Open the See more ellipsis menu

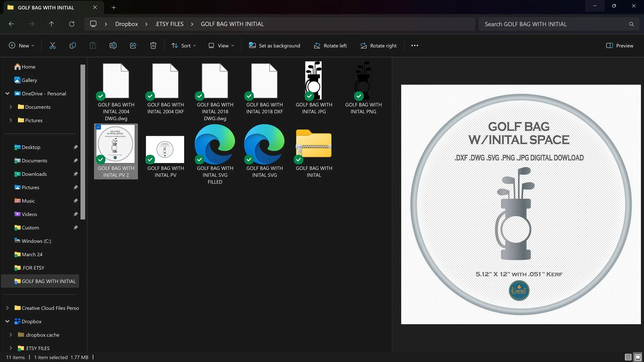[x=414, y=46]
